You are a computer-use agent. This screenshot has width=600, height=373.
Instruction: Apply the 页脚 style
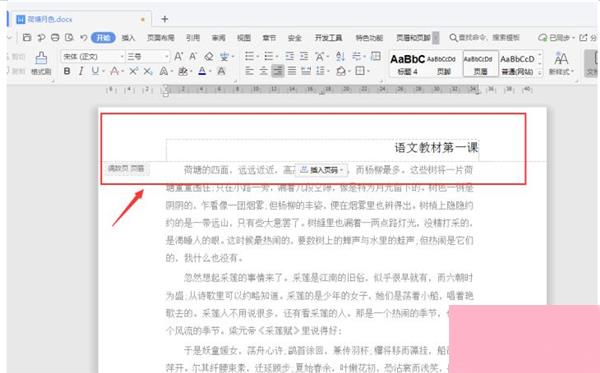click(x=444, y=64)
